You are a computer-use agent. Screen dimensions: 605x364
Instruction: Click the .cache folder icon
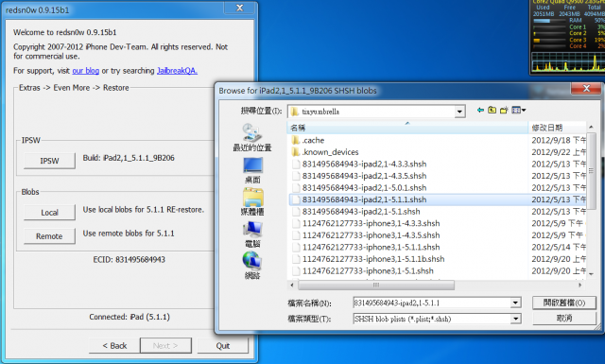[x=296, y=140]
